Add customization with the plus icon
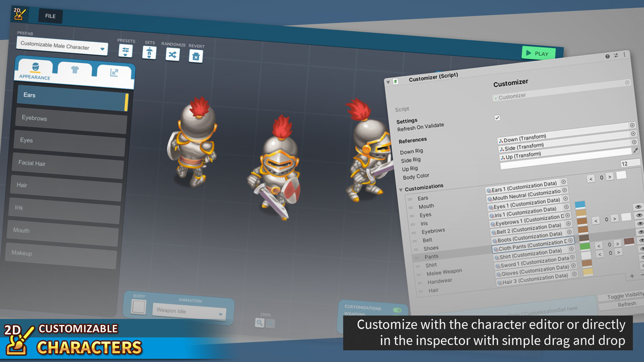Viewport: 644px width, 362px height. (x=632, y=276)
